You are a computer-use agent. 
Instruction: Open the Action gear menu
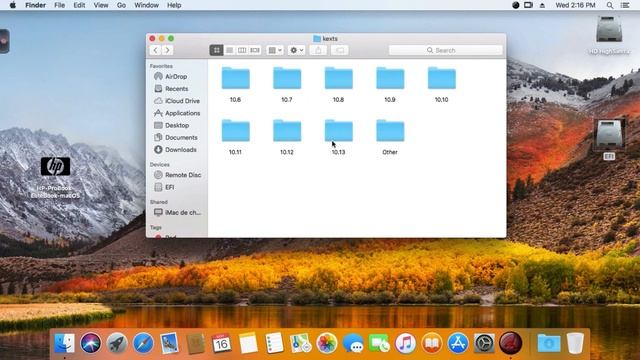[296, 50]
